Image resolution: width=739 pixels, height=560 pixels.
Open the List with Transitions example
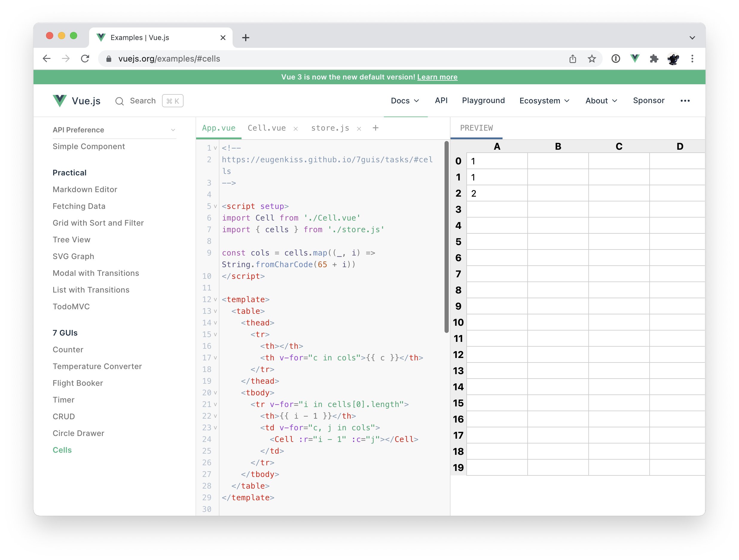[x=91, y=290]
